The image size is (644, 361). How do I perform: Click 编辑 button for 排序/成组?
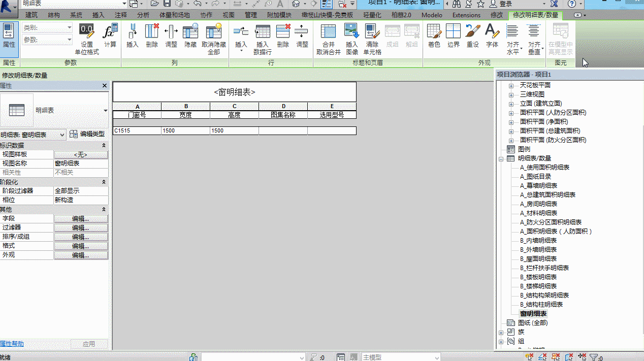(81, 237)
